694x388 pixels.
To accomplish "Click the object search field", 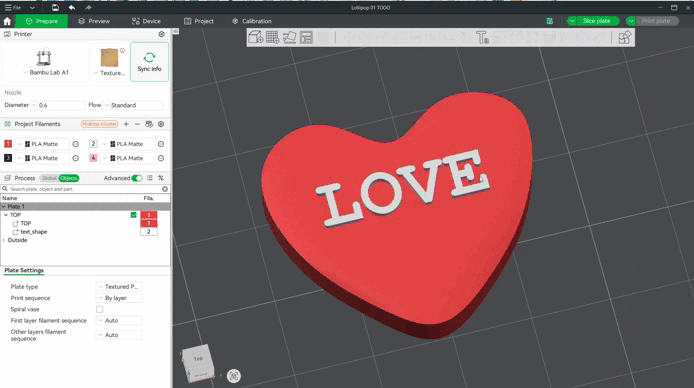I will point(84,189).
